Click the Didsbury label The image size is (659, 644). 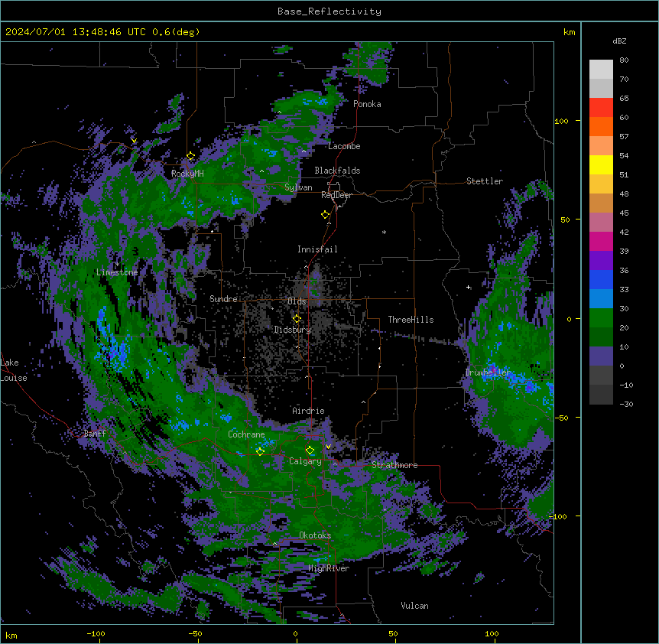click(293, 330)
